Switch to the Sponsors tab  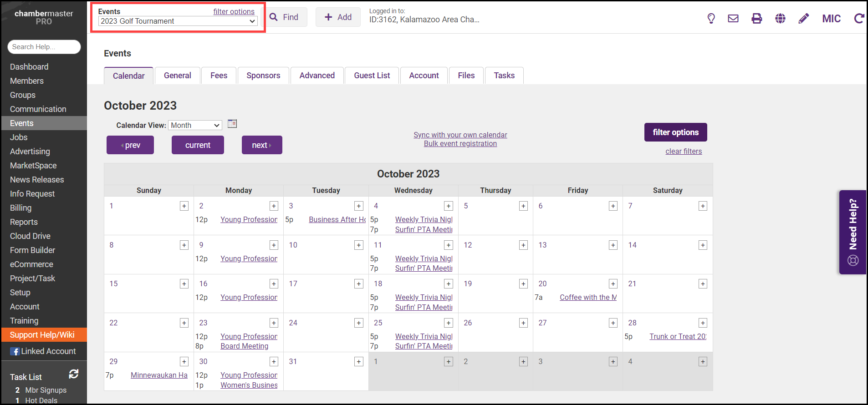coord(263,76)
